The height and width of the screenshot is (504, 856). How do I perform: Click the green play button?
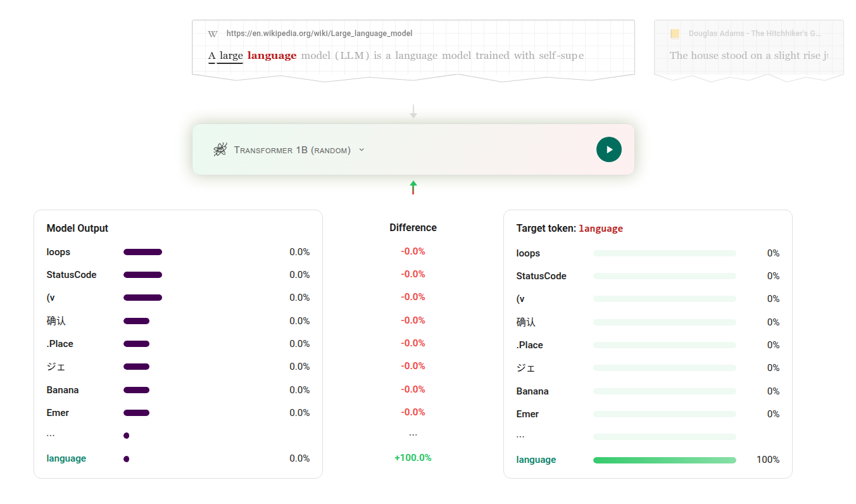(608, 149)
